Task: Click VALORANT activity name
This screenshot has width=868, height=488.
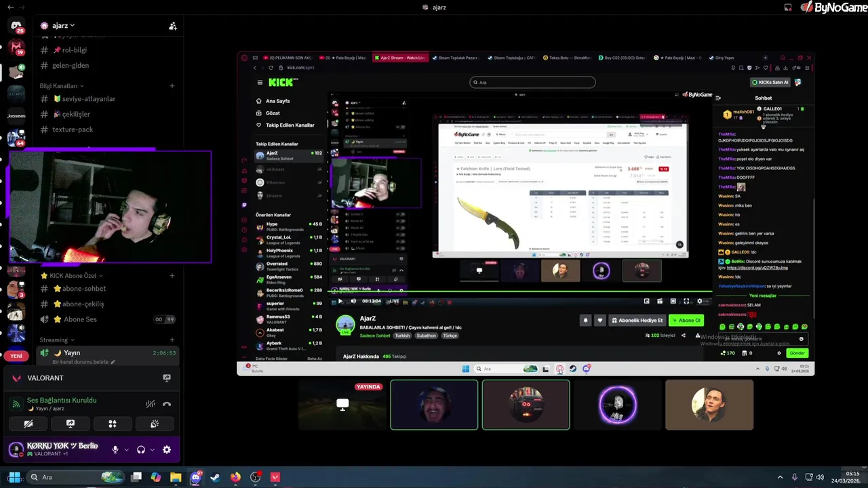Action: click(45, 378)
